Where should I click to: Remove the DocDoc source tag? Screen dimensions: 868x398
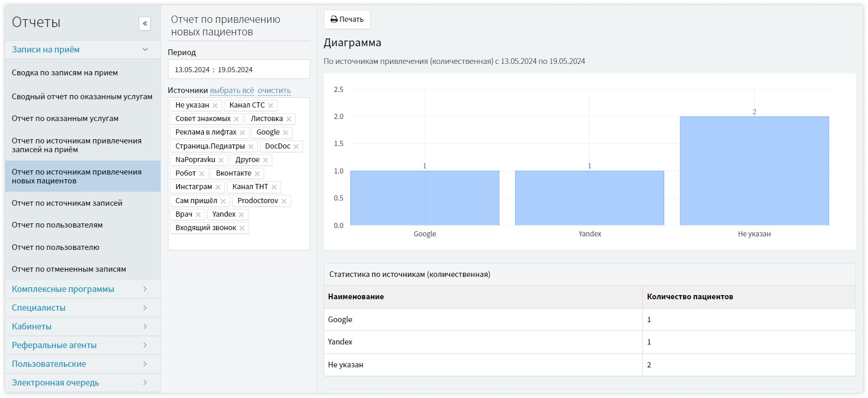click(296, 147)
